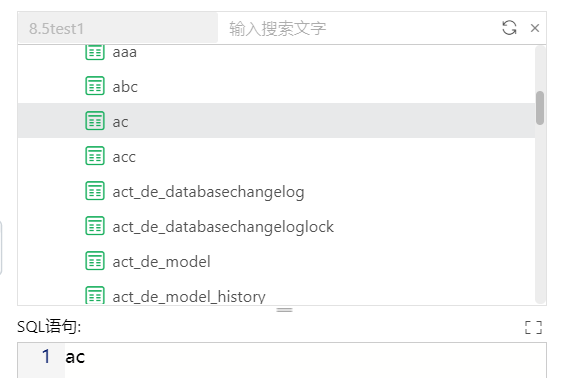Expand the SQL statement editor to fullscreen
This screenshot has height=378, width=566.
[x=533, y=327]
